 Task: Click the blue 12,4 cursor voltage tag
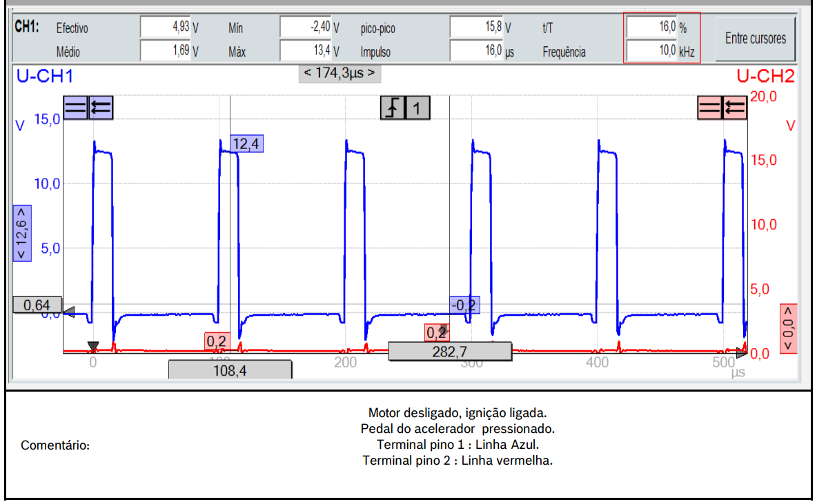click(x=247, y=143)
